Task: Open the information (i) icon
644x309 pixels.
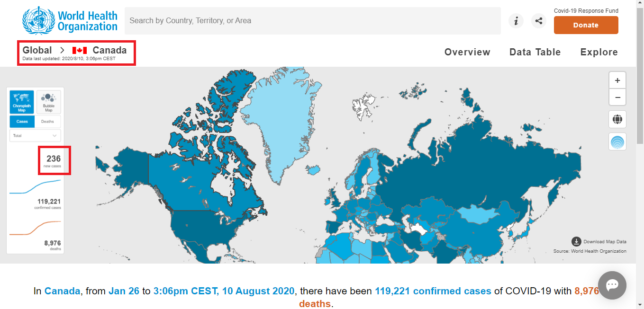Action: tap(516, 21)
